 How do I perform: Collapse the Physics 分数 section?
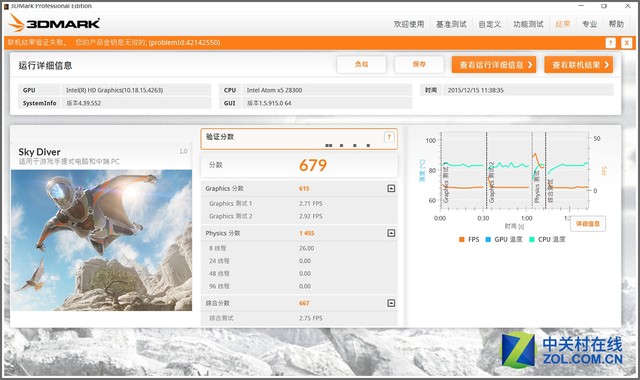(x=391, y=233)
